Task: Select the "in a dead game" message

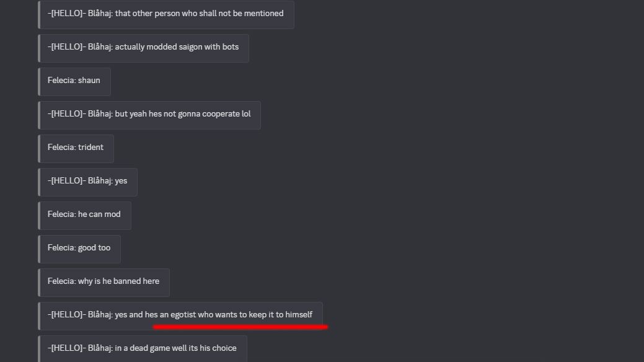Action: (x=142, y=348)
